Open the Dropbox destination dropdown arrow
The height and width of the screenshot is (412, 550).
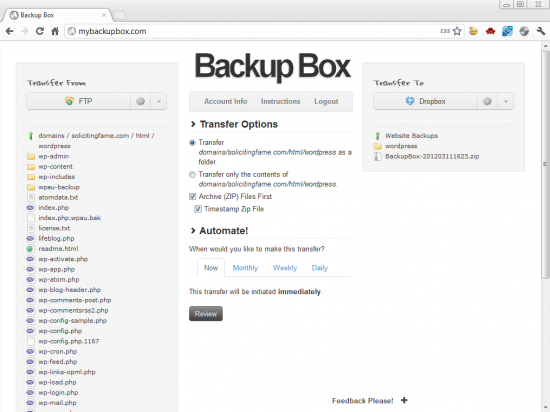[505, 101]
